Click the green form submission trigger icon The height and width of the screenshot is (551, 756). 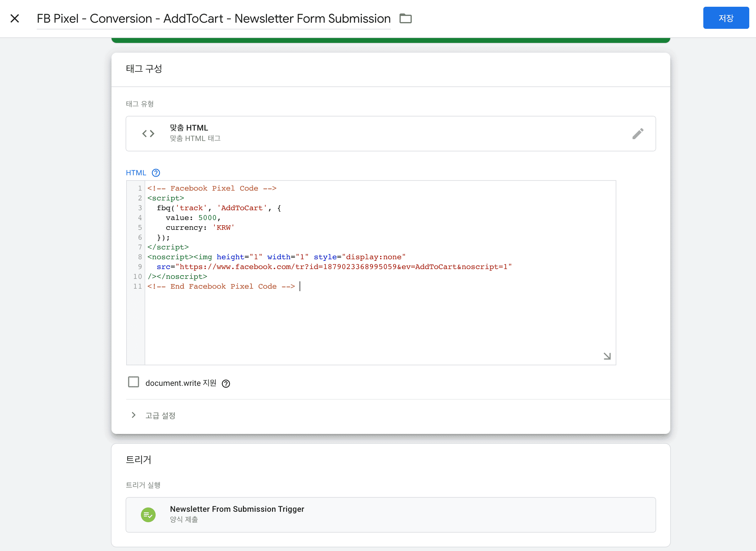click(x=148, y=515)
